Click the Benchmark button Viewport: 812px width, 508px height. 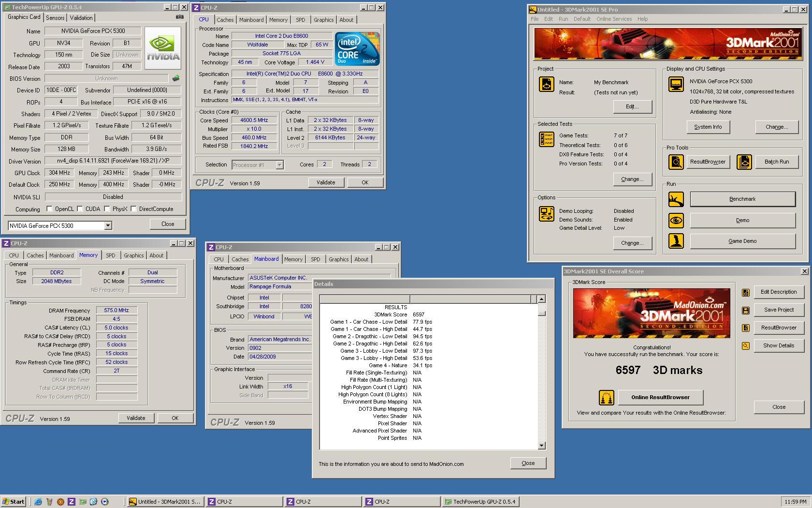[742, 199]
